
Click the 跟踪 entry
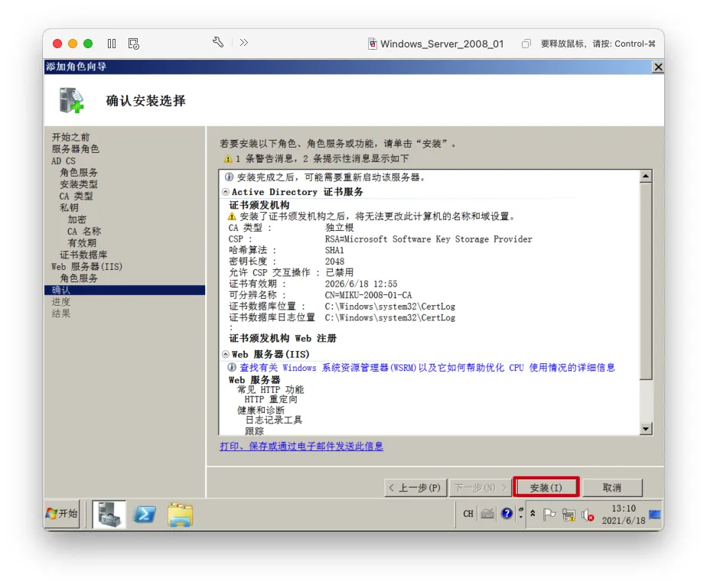(254, 430)
